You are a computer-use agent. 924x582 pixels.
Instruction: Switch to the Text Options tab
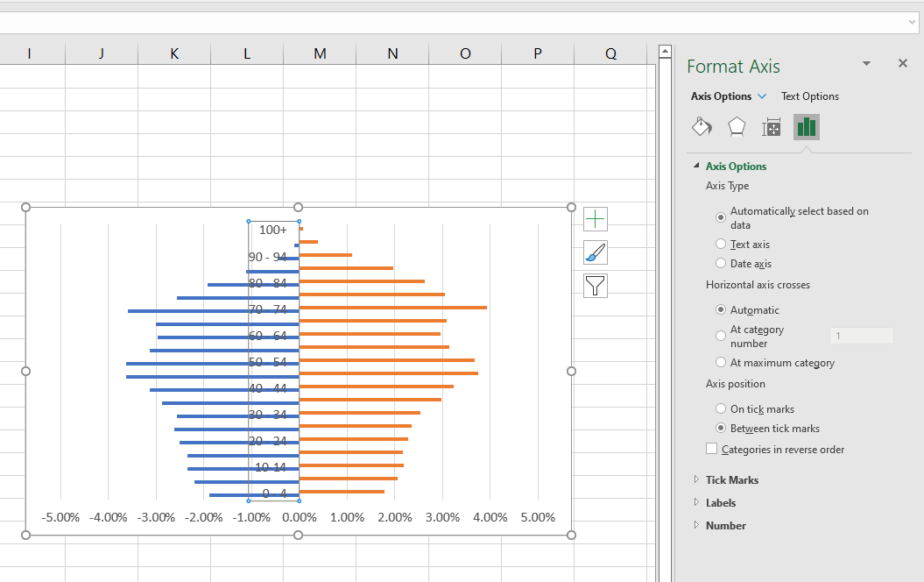click(809, 96)
